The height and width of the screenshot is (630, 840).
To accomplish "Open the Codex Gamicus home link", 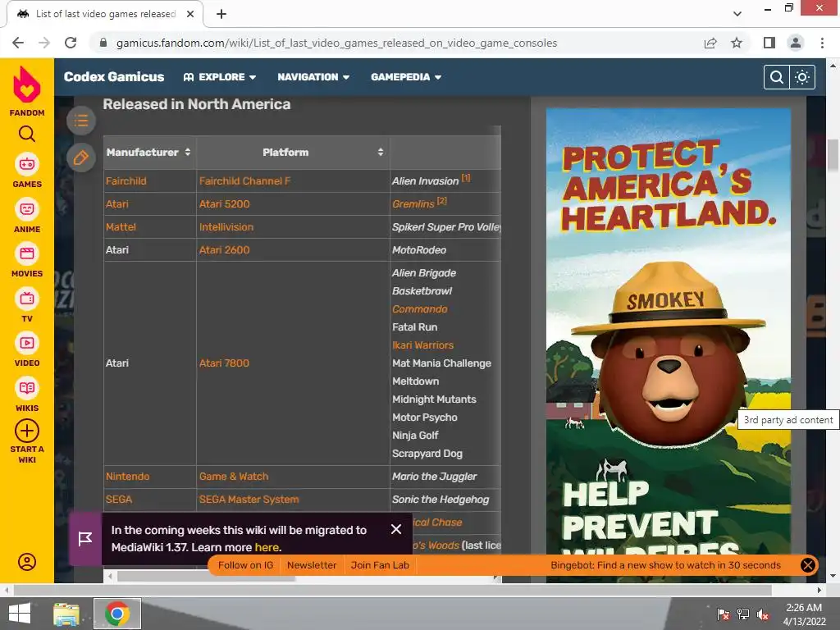I will pyautogui.click(x=114, y=77).
